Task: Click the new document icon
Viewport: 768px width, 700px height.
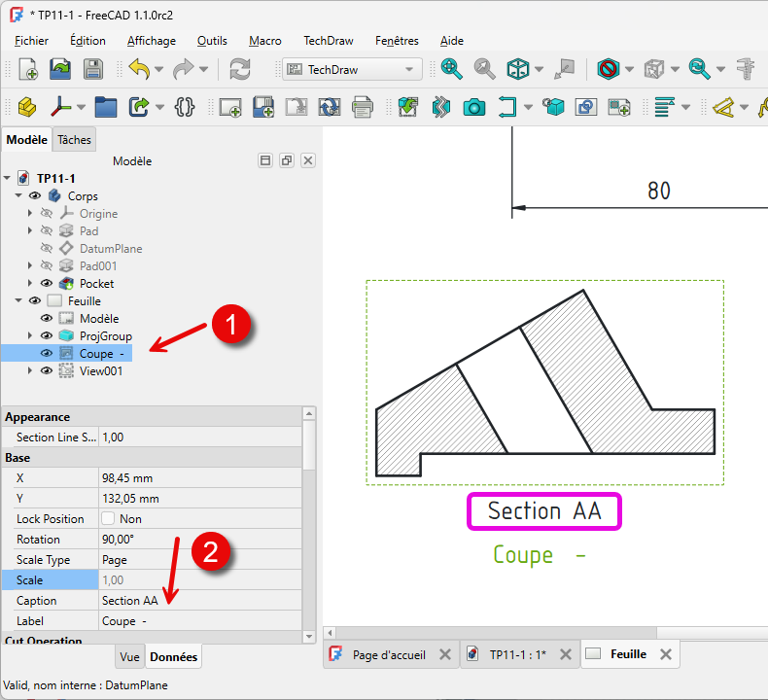Action: click(28, 69)
